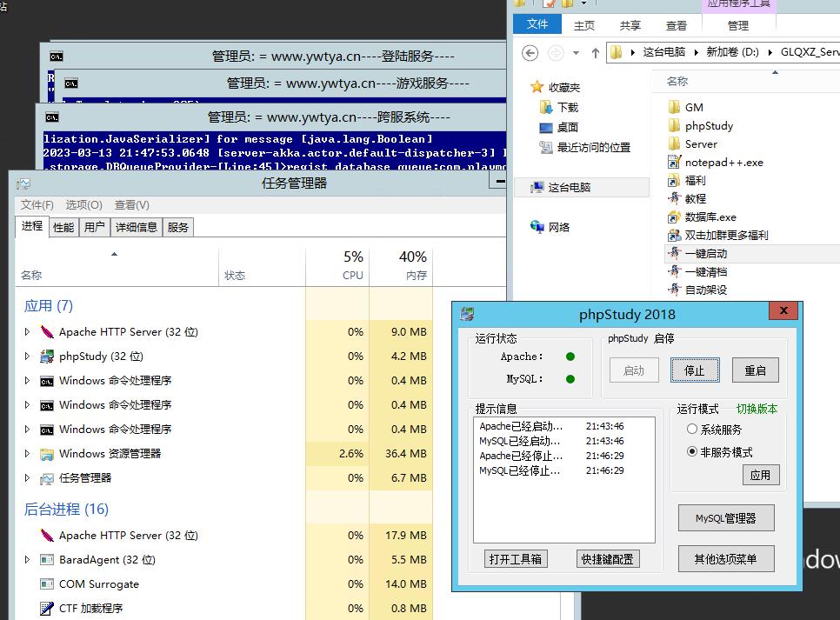Select the 双击加群更多福利 icon

tap(674, 236)
